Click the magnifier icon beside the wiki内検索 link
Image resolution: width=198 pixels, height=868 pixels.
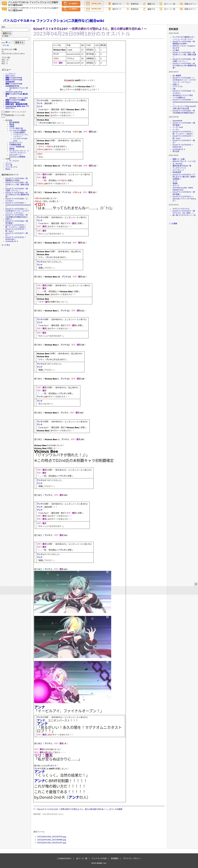pos(34,809)
